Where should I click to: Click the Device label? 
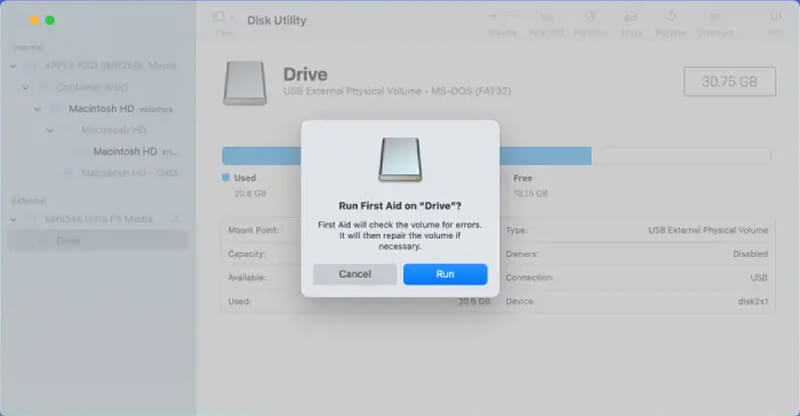(519, 301)
